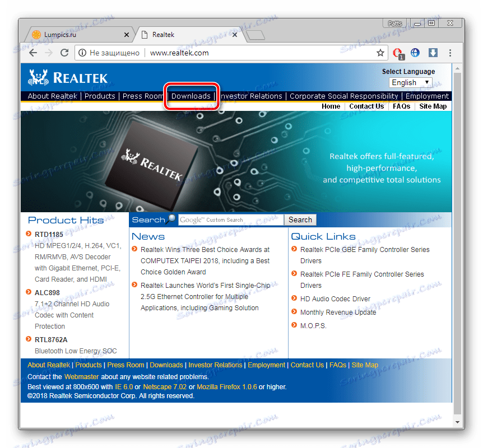Click the magnifier icon beside Search label
This screenshot has height=448, width=483.
click(x=171, y=219)
